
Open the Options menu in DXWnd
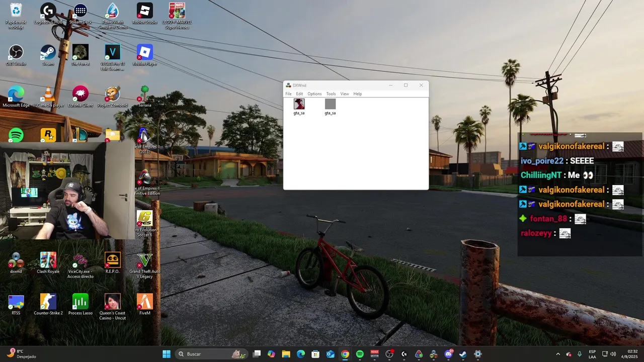tap(314, 94)
